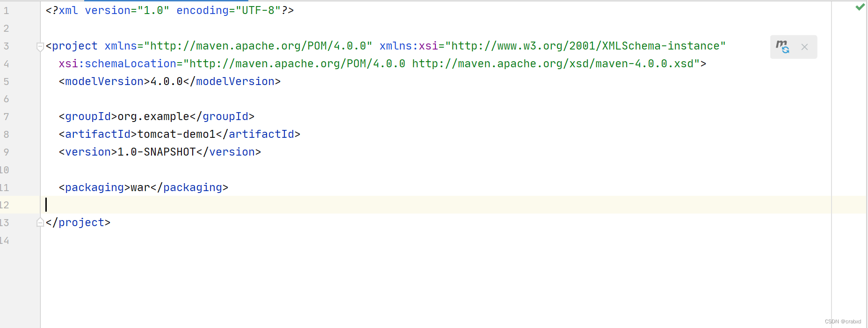Click the xmlns POM namespace URL

[258, 46]
